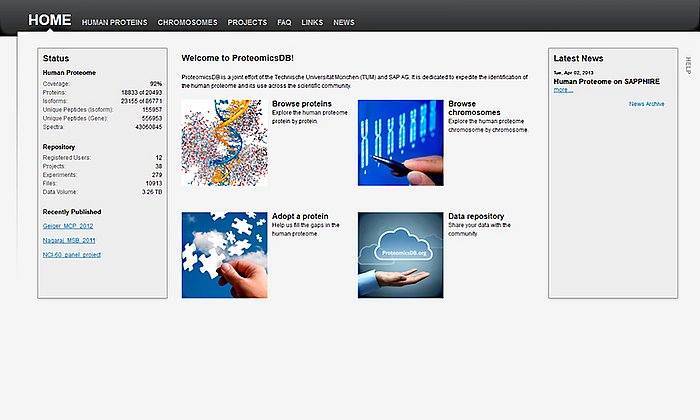700x420 pixels.
Task: Open the vertical HELP tab
Action: pyautogui.click(x=688, y=65)
